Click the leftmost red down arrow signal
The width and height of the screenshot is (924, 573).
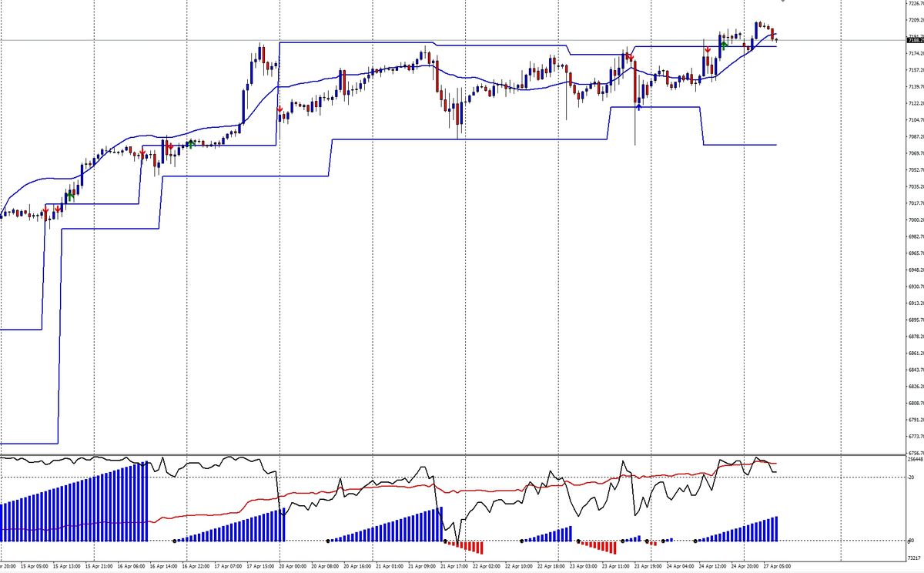46,209
